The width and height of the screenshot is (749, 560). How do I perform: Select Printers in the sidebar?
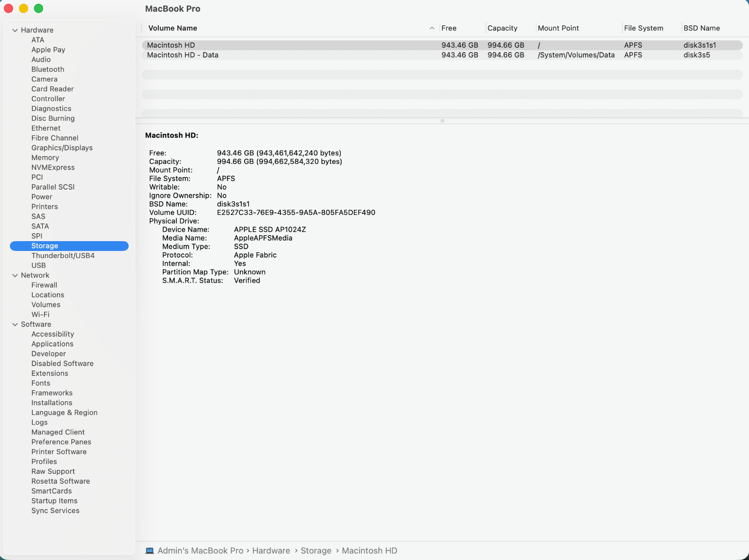(x=44, y=207)
